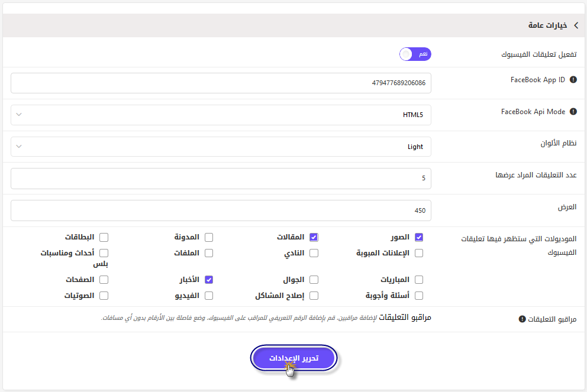Open the FaceBook Api Mode HTML5 dropdown
The image size is (587, 392).
[x=221, y=115]
